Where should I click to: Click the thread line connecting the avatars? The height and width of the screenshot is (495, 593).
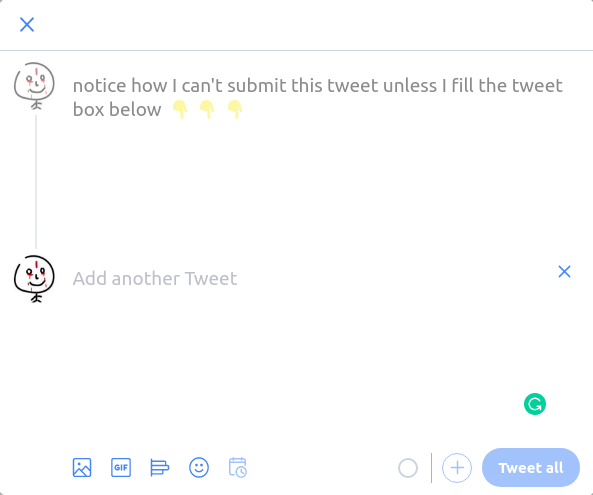(36, 182)
